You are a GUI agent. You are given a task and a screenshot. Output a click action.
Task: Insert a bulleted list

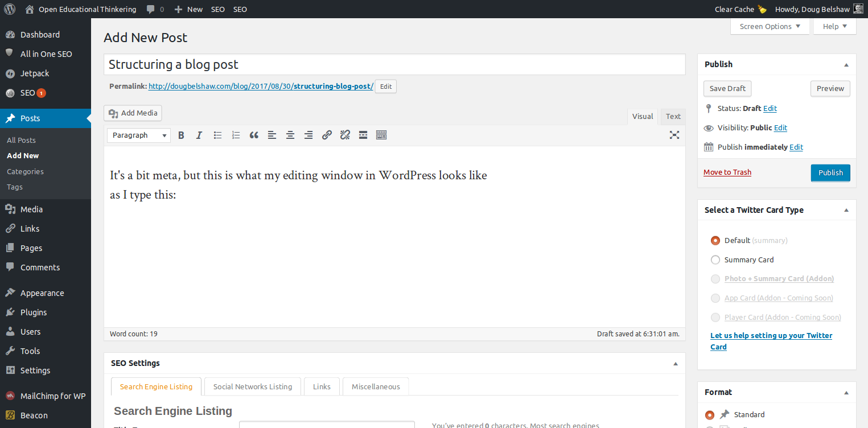pos(217,135)
